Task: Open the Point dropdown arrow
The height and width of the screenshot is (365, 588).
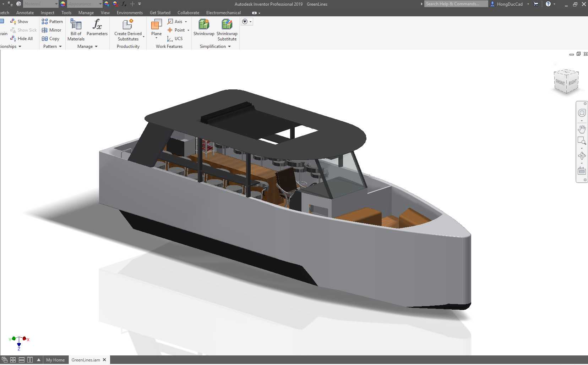Action: [x=188, y=30]
